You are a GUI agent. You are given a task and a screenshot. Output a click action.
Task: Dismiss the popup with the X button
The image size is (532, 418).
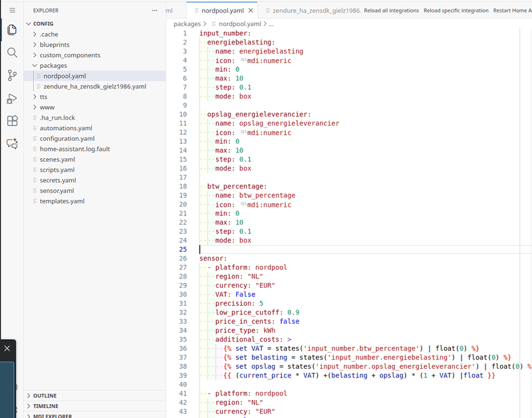[x=7, y=348]
